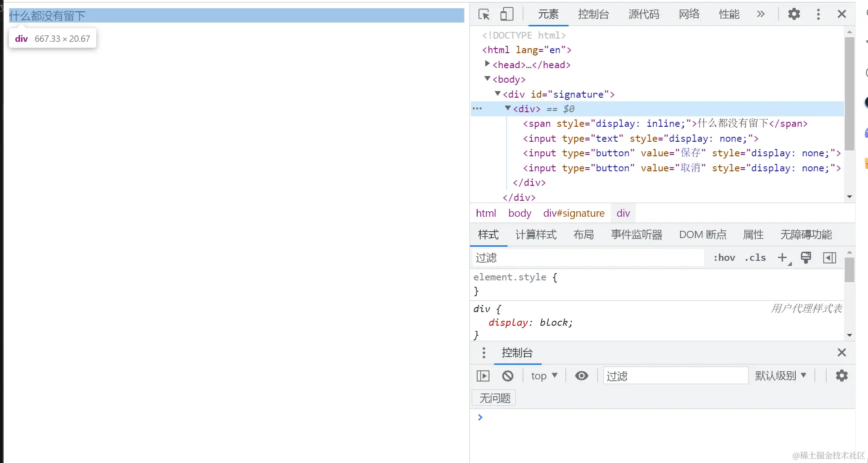868x463 pixels.
Task: Switch to the 网络 (Network) tab
Action: [x=689, y=14]
